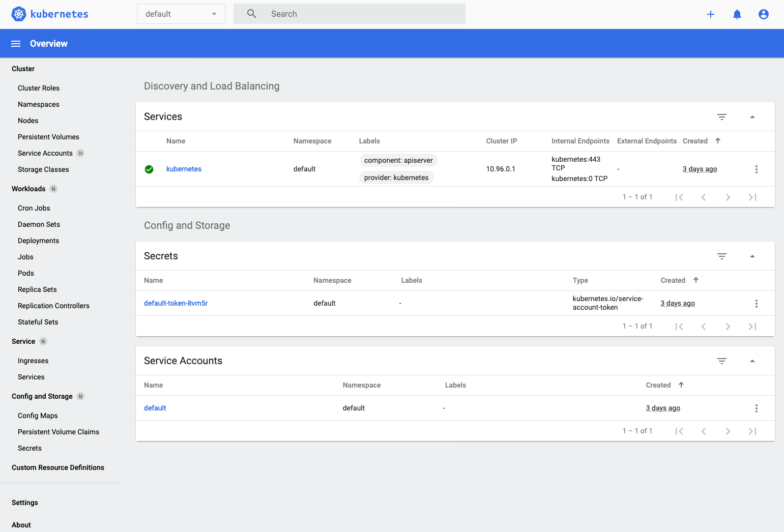Open the user account icon
Viewport: 784px width, 532px height.
[764, 14]
